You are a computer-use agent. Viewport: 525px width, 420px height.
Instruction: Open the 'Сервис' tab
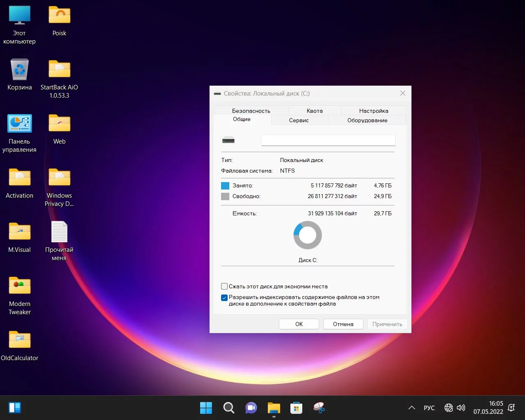[x=299, y=120]
